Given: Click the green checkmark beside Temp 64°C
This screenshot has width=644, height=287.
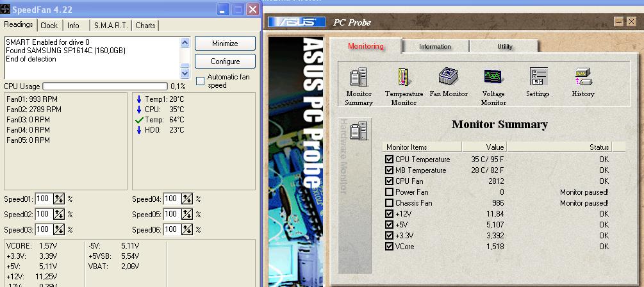Looking at the screenshot, I should pyautogui.click(x=139, y=120).
